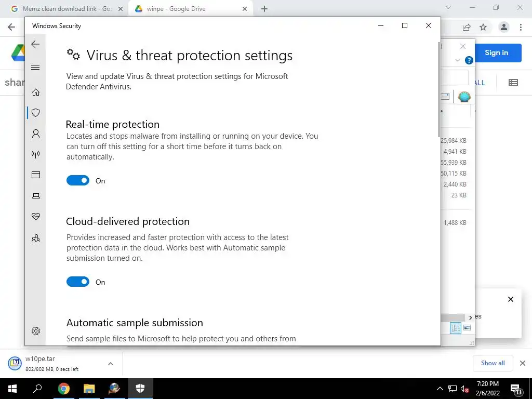This screenshot has height=399, width=532.
Task: Click Sign in button on Google Drive
Action: (x=498, y=52)
